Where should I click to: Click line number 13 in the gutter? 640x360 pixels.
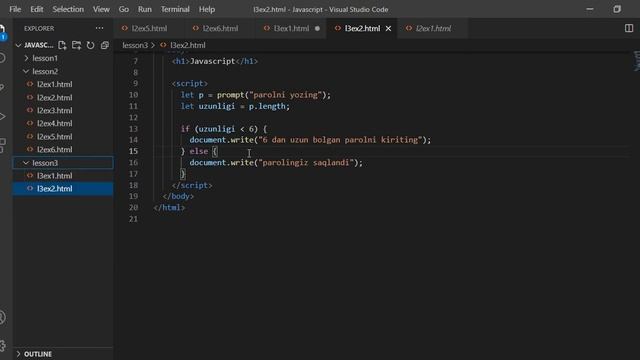pyautogui.click(x=133, y=129)
